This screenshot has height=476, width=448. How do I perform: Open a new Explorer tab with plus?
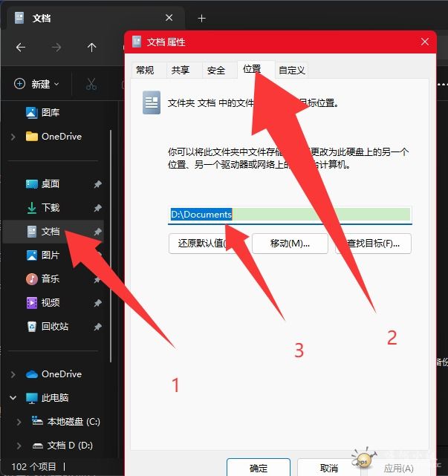tap(201, 19)
